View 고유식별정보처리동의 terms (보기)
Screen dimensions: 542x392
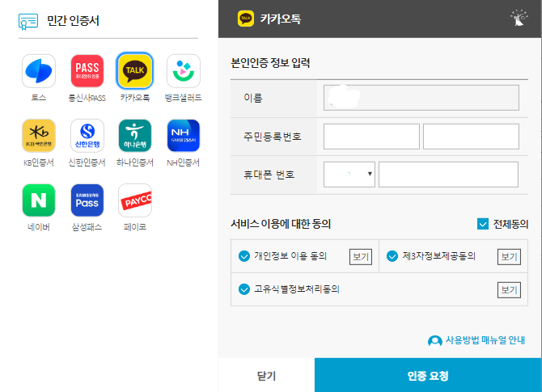(x=509, y=290)
